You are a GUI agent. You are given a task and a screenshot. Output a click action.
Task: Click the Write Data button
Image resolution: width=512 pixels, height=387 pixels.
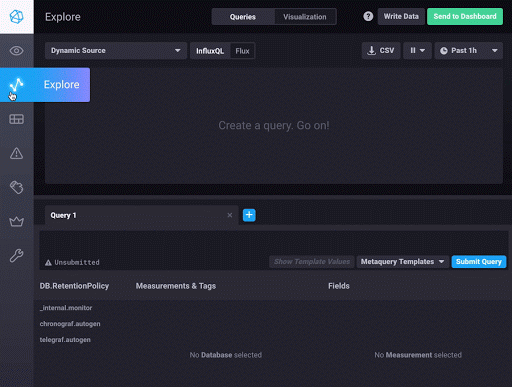401,16
